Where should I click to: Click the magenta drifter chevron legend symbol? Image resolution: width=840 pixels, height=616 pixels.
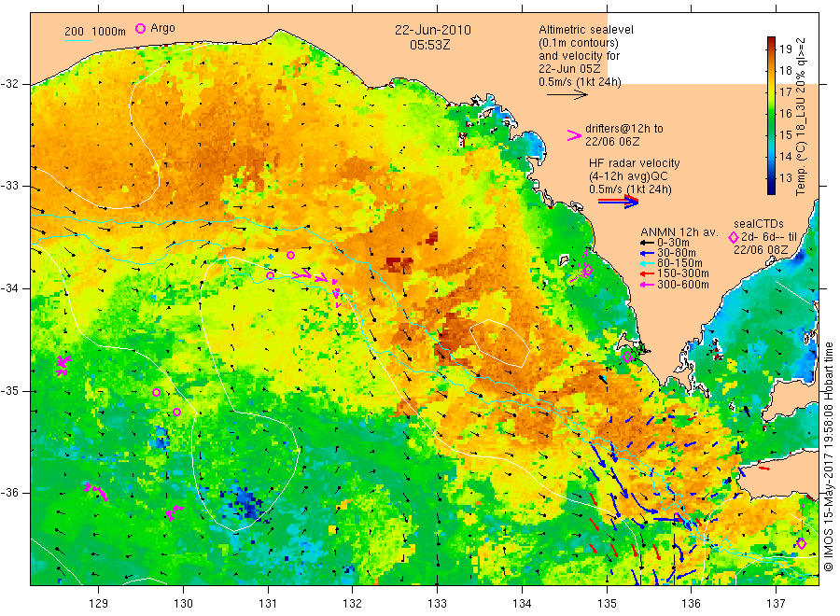click(x=574, y=135)
